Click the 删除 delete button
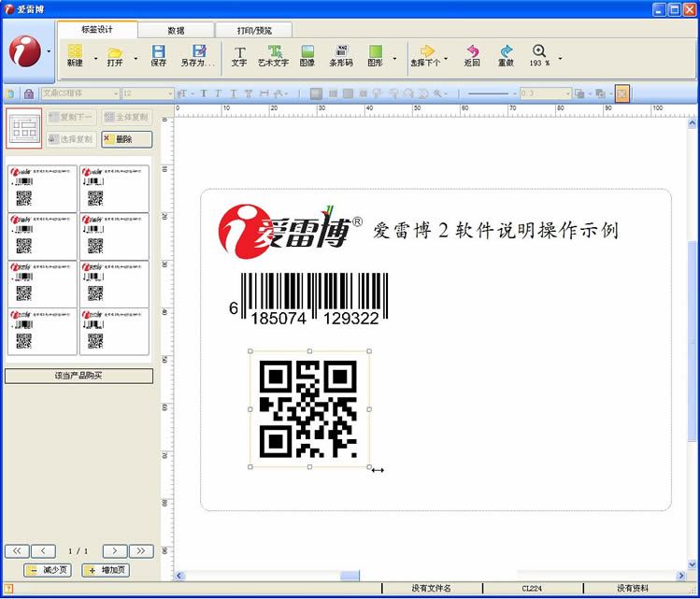700x599 pixels. coord(127,139)
